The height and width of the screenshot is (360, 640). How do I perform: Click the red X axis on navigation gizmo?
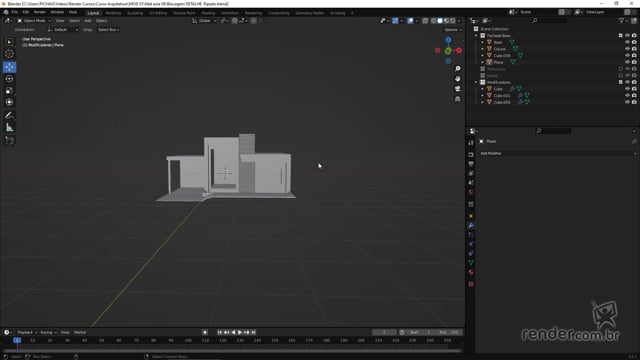(459, 51)
